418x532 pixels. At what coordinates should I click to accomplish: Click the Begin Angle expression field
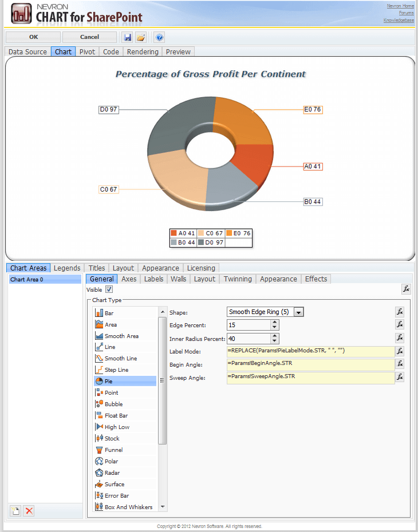point(310,365)
